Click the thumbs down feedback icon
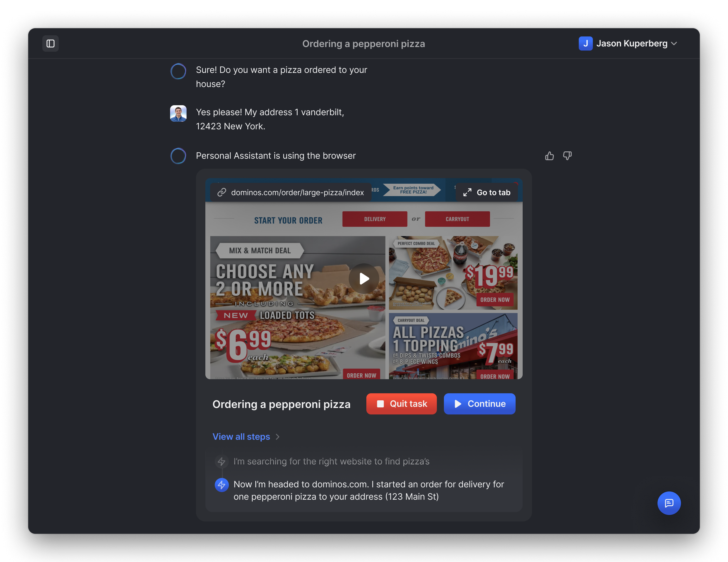The width and height of the screenshot is (728, 562). (x=567, y=156)
